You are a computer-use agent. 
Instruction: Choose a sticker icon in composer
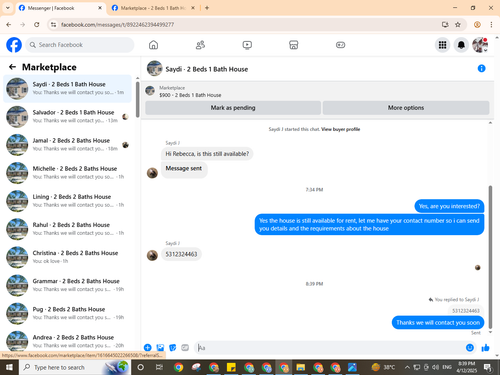173,348
